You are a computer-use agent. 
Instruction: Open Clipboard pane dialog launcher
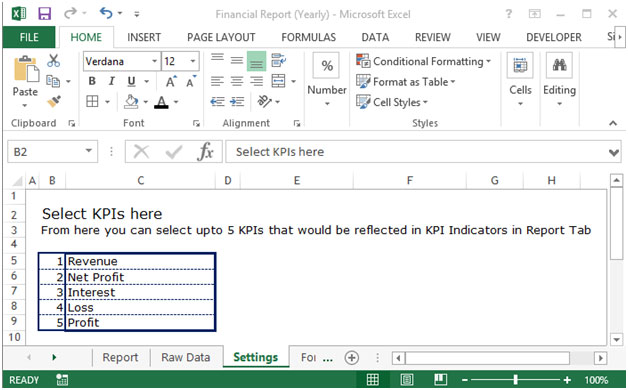point(72,124)
